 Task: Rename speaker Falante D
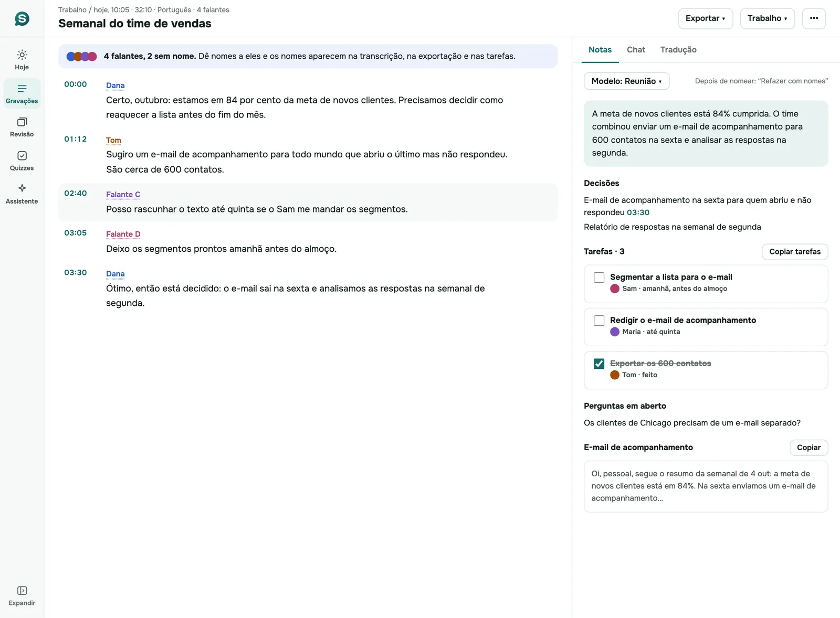[x=123, y=235]
